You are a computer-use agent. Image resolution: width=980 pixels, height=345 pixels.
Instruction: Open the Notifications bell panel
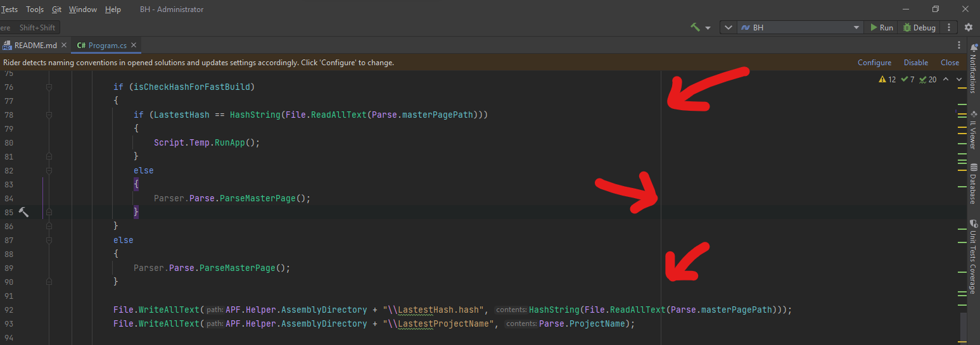(x=974, y=67)
